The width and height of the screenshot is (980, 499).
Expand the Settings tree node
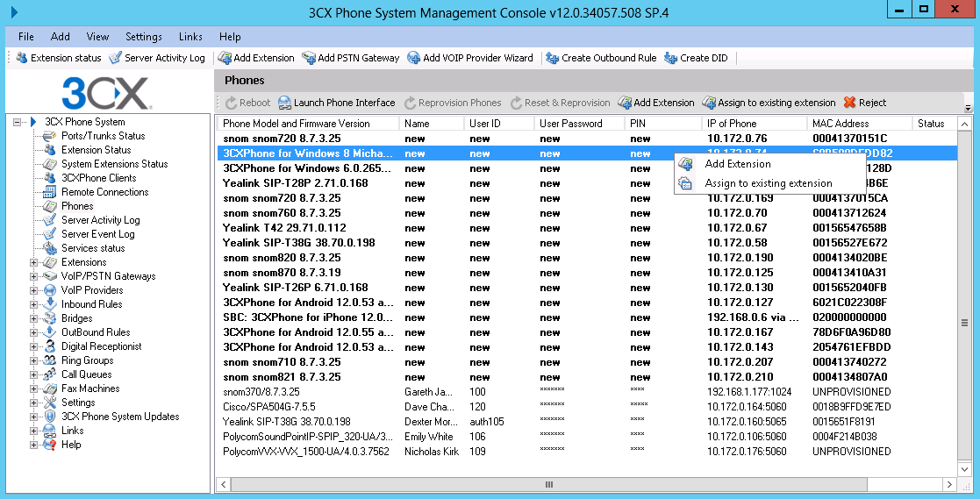tap(33, 403)
